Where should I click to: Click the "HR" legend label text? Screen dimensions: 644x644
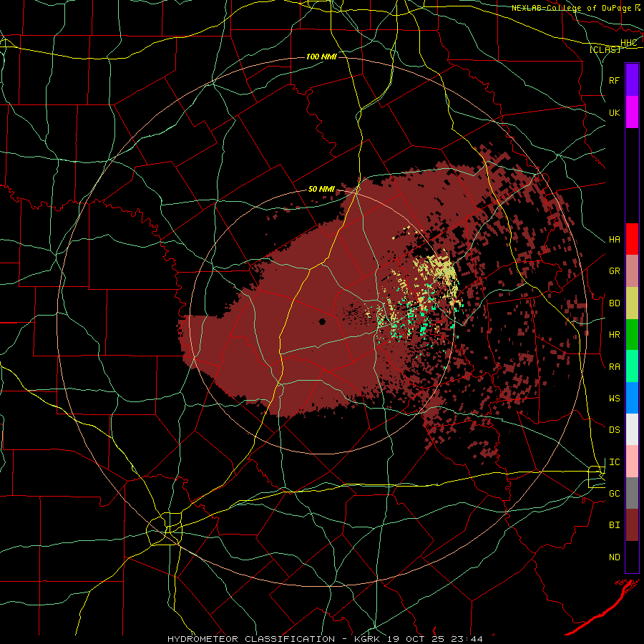[614, 335]
